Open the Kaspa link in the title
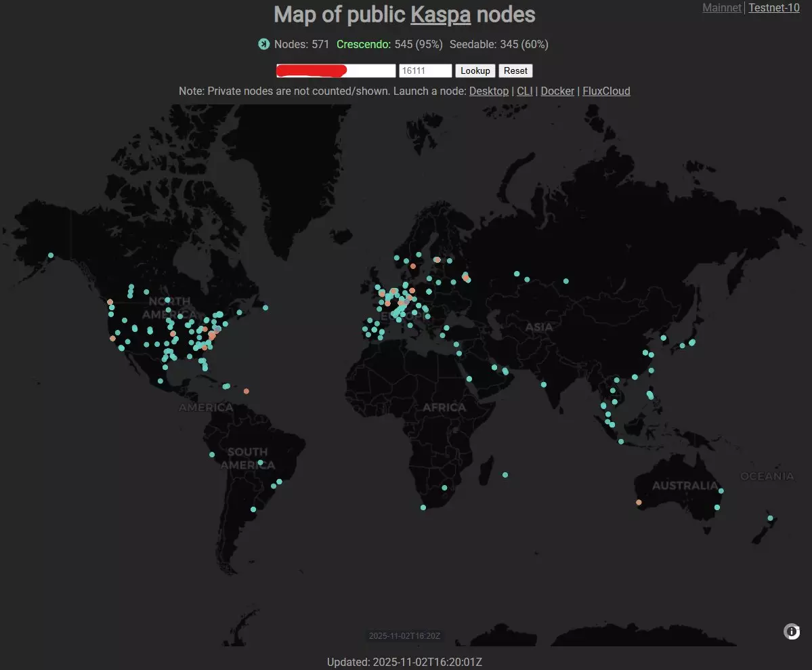Image resolution: width=812 pixels, height=670 pixels. (440, 14)
